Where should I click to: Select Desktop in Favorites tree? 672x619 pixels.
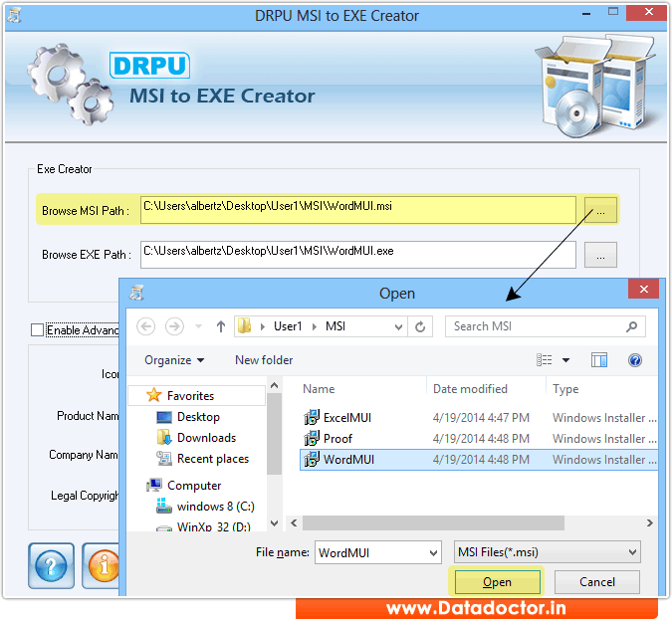click(x=198, y=417)
